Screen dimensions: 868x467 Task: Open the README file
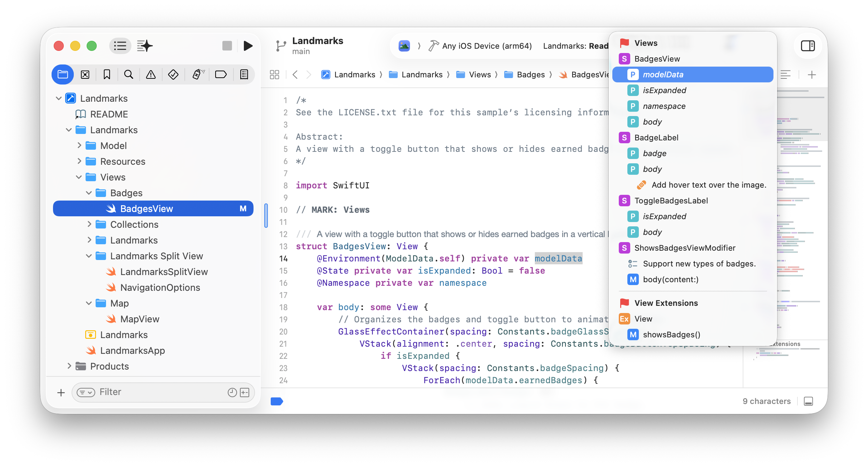[x=153, y=114]
